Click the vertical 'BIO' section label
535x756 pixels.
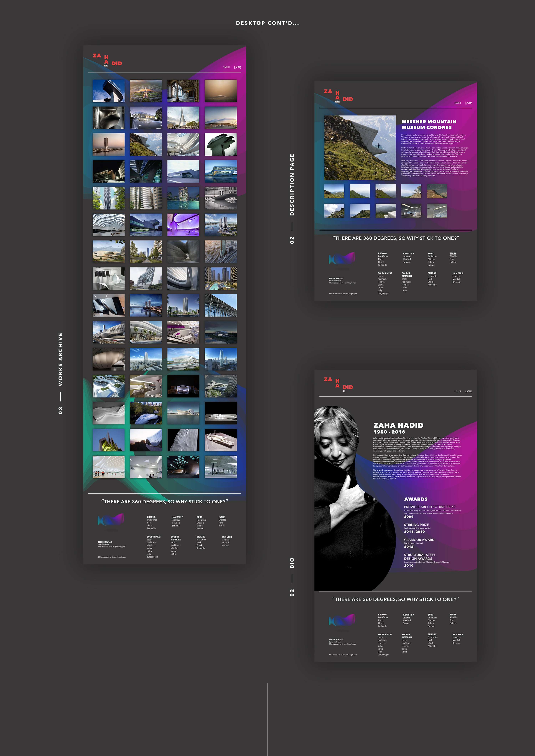[x=292, y=563]
